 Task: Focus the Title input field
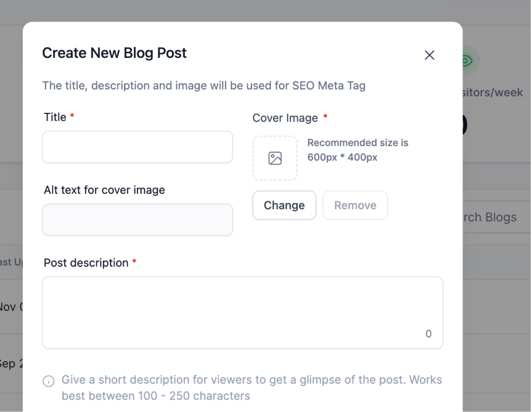coord(137,147)
